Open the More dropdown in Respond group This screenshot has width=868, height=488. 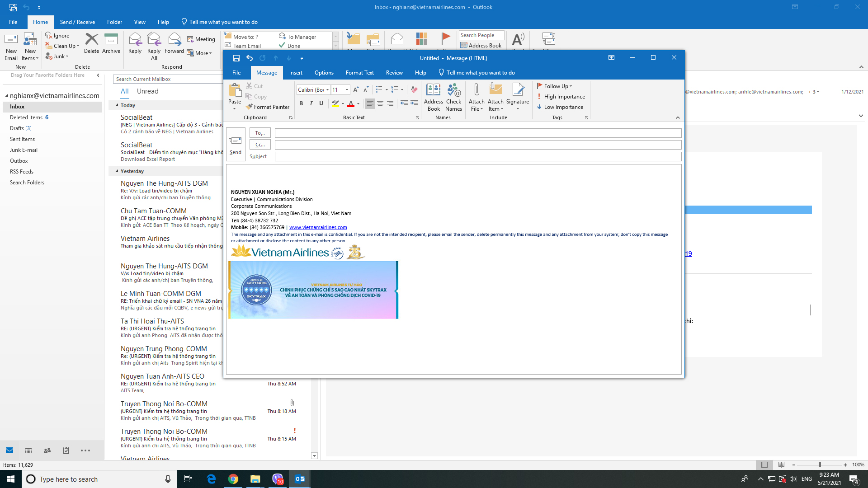(199, 53)
